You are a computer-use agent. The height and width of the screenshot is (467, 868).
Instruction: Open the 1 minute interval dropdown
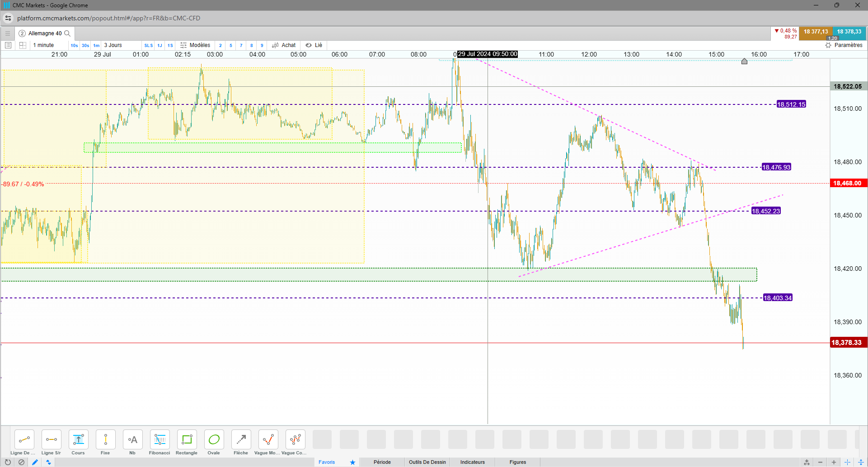coord(43,45)
